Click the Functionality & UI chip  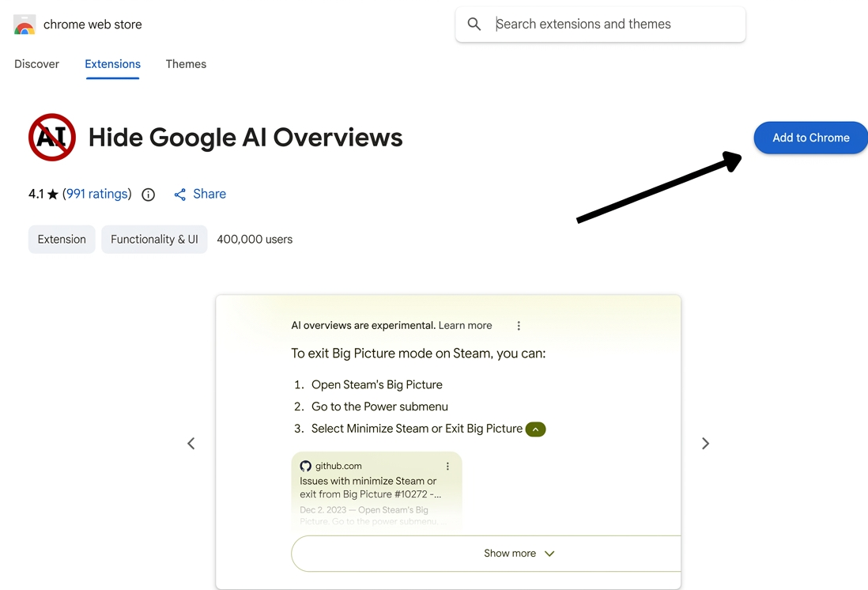pyautogui.click(x=154, y=240)
